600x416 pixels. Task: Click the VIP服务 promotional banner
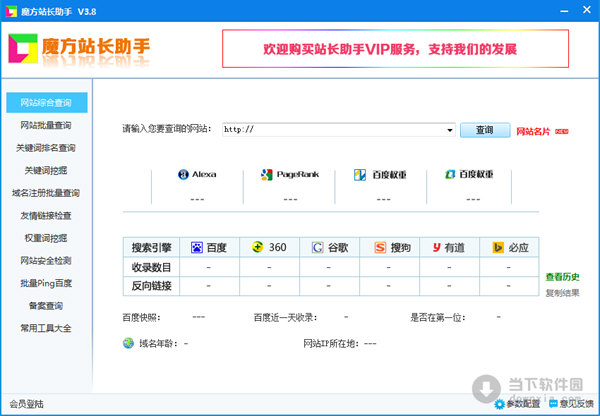[x=395, y=49]
